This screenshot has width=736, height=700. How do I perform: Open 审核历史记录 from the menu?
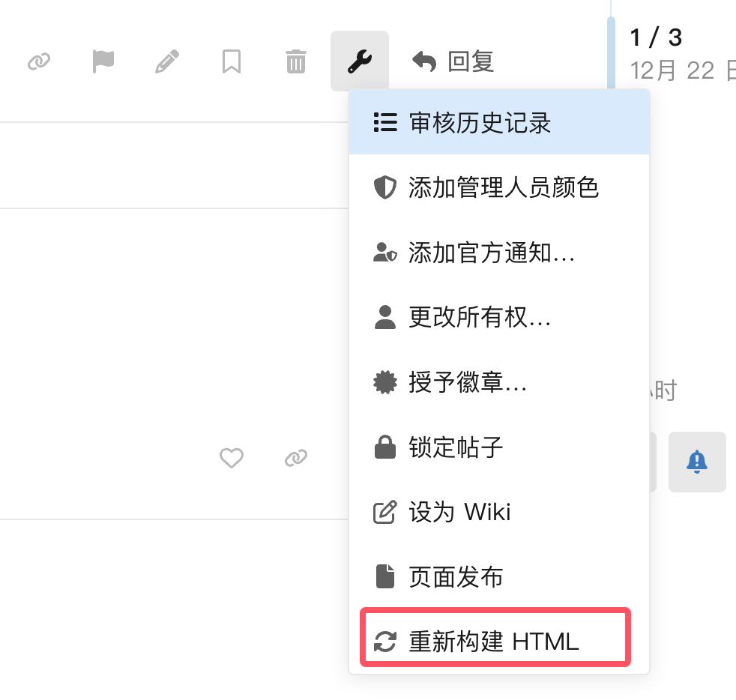point(499,122)
